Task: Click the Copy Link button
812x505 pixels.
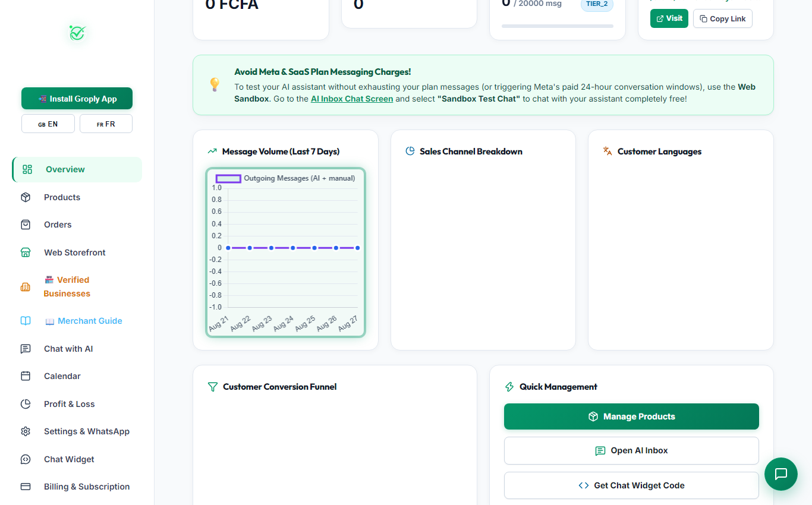Action: pos(723,18)
